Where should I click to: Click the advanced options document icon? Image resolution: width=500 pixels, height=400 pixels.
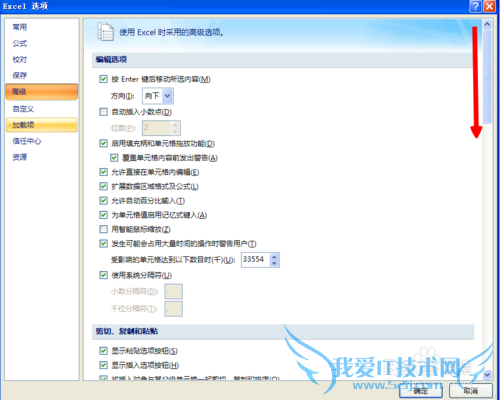106,32
